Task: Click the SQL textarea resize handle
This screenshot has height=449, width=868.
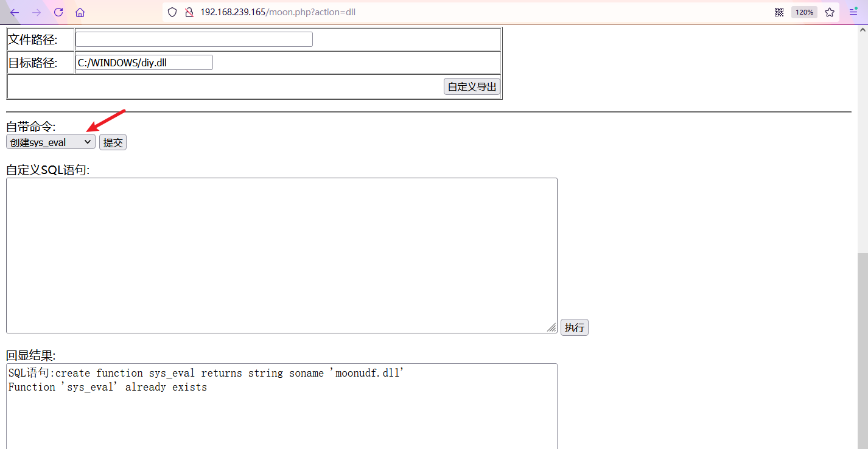Action: (551, 327)
